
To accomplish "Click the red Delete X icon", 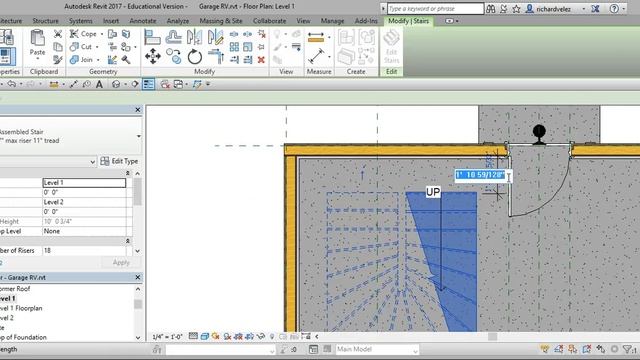I will pos(261,60).
